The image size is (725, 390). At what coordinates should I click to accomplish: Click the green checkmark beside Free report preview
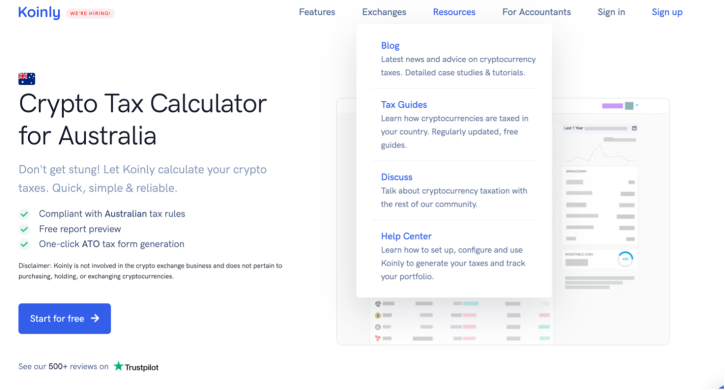tap(24, 229)
